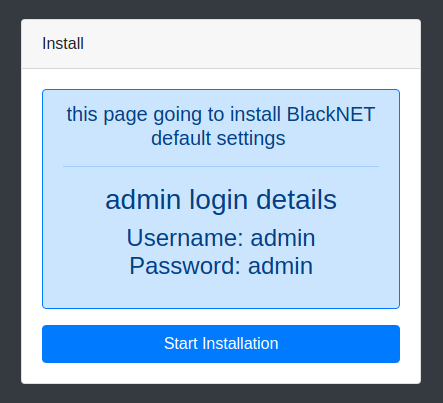443x403 pixels.
Task: Select the 'admin login details' heading
Action: pos(221,199)
